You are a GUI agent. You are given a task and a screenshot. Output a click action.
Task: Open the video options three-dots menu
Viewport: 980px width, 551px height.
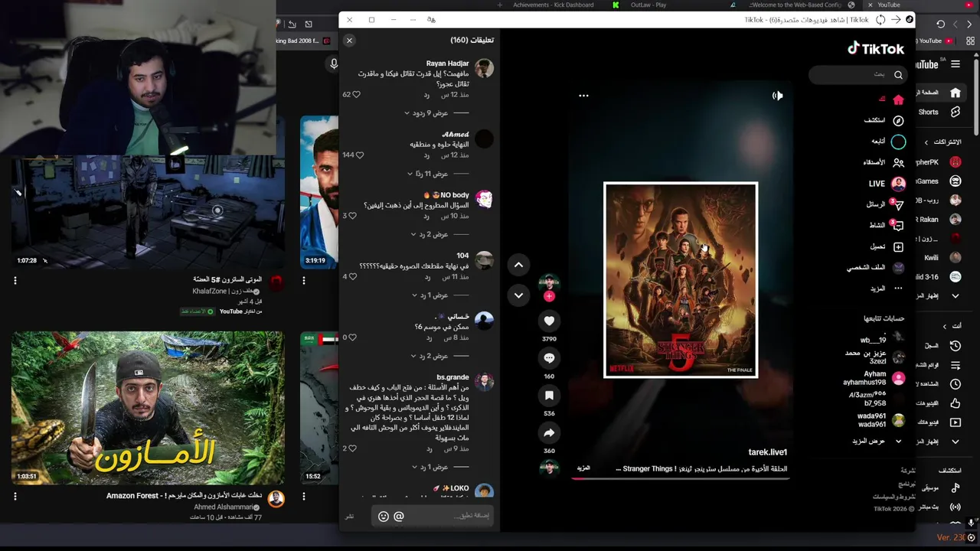(x=583, y=96)
